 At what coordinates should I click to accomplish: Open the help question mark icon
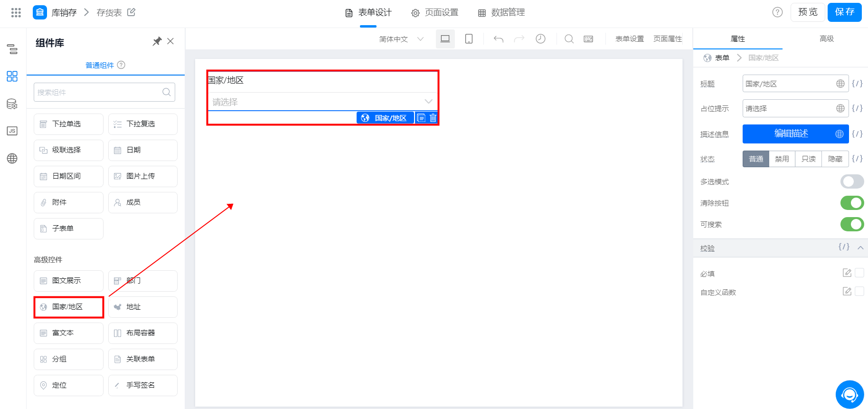pyautogui.click(x=777, y=12)
